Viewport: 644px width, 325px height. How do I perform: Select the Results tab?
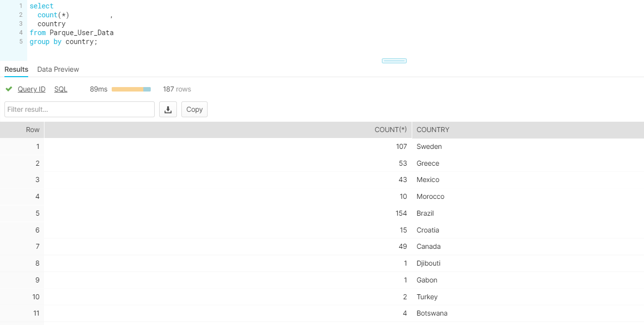(16, 69)
